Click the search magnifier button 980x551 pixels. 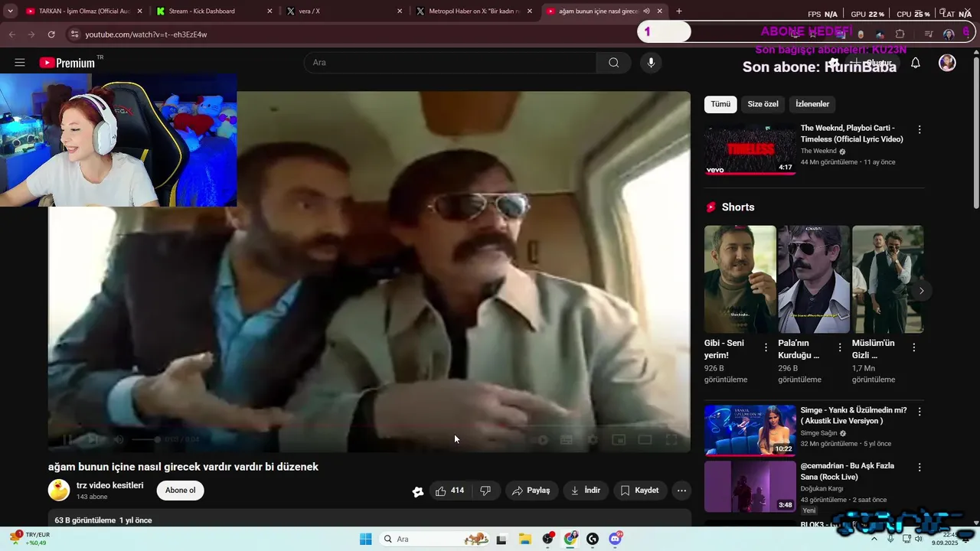(x=613, y=63)
